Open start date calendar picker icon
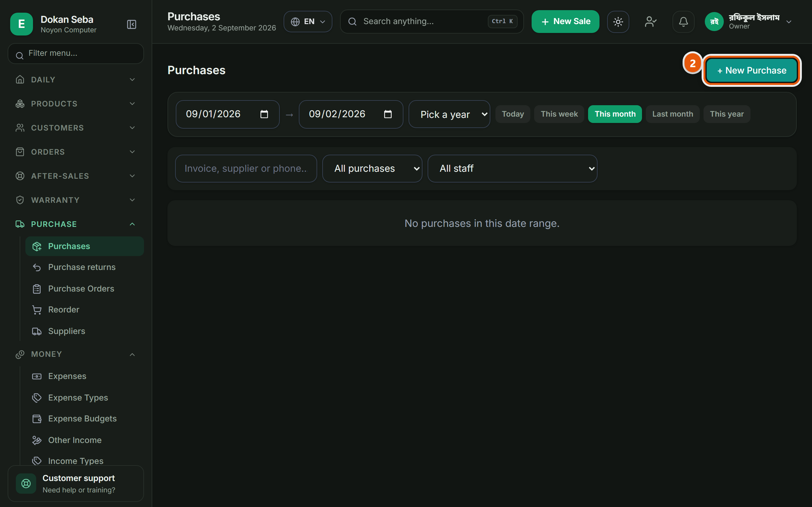Image resolution: width=812 pixels, height=507 pixels. tap(264, 114)
